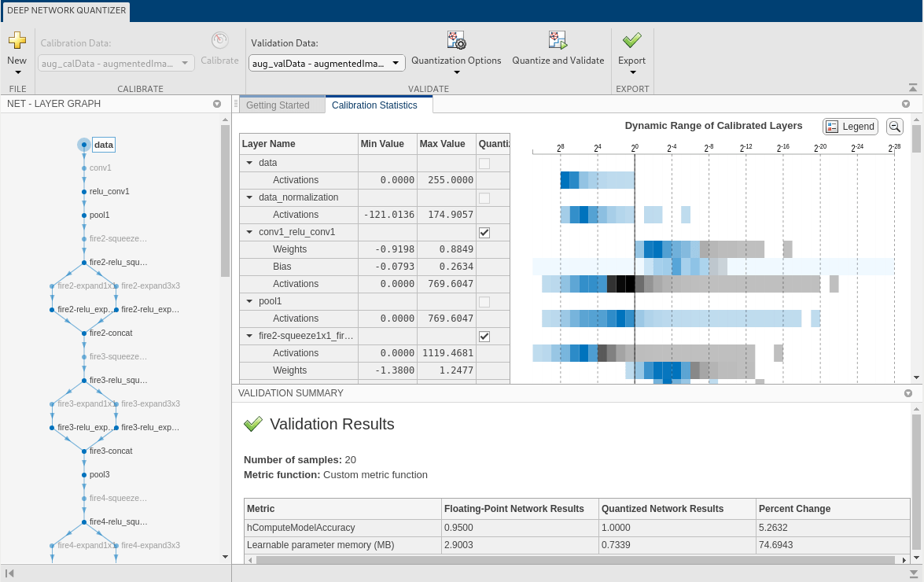Switch to the Getting Started tab
This screenshot has height=582, width=924.
click(278, 105)
